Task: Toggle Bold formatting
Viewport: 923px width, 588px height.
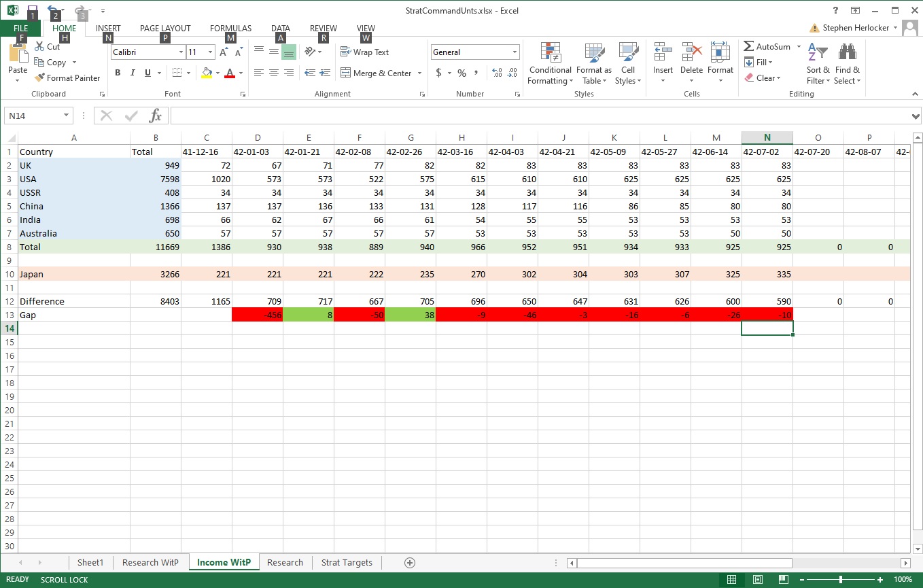Action: point(118,73)
